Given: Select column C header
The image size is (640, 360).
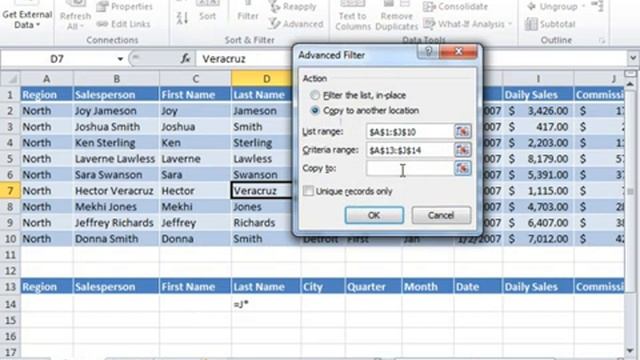Looking at the screenshot, I should pyautogui.click(x=196, y=78).
